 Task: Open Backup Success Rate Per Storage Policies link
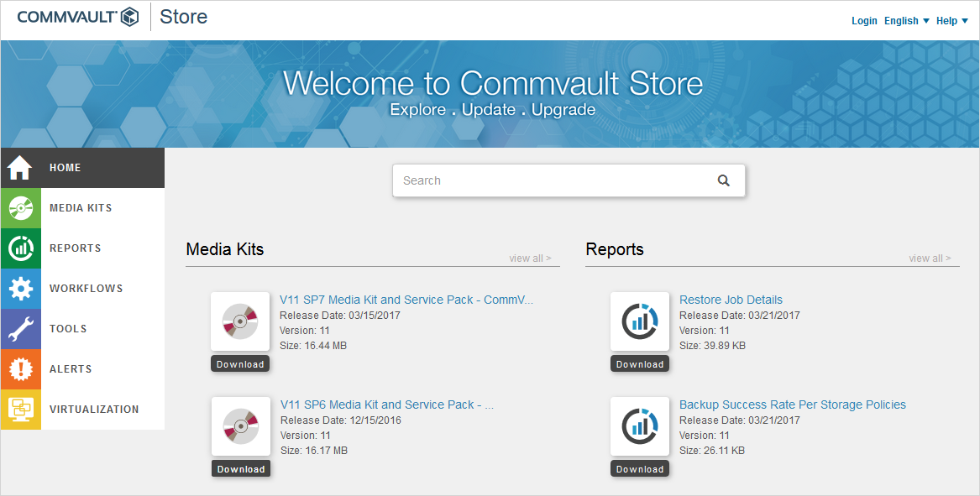[x=792, y=405]
